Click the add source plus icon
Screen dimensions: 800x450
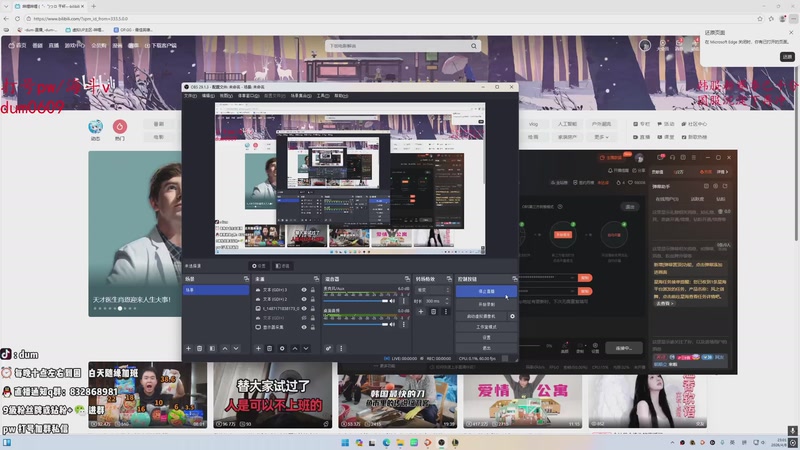[x=258, y=348]
